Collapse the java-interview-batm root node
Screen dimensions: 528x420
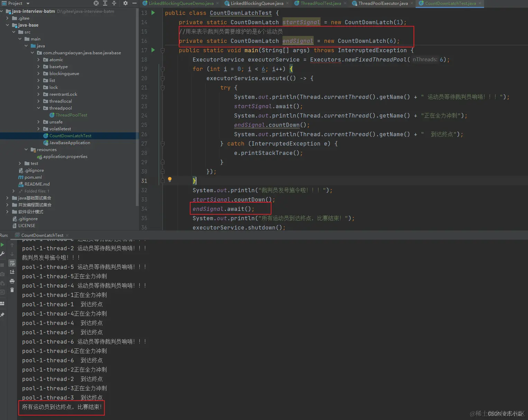[x=2, y=11]
